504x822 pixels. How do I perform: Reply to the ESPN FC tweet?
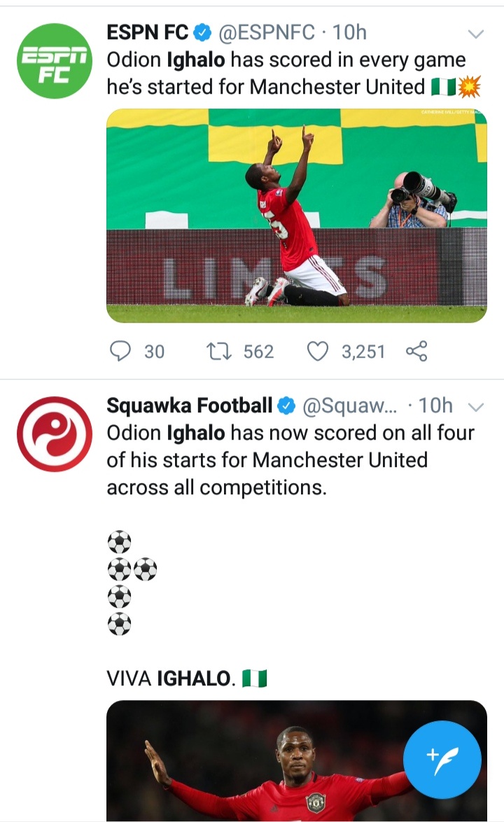(x=121, y=351)
